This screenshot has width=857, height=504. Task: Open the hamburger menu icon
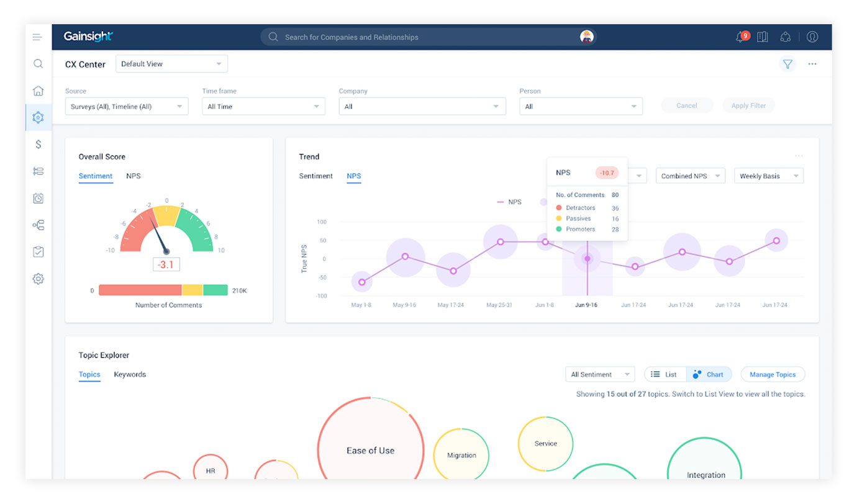(x=38, y=37)
